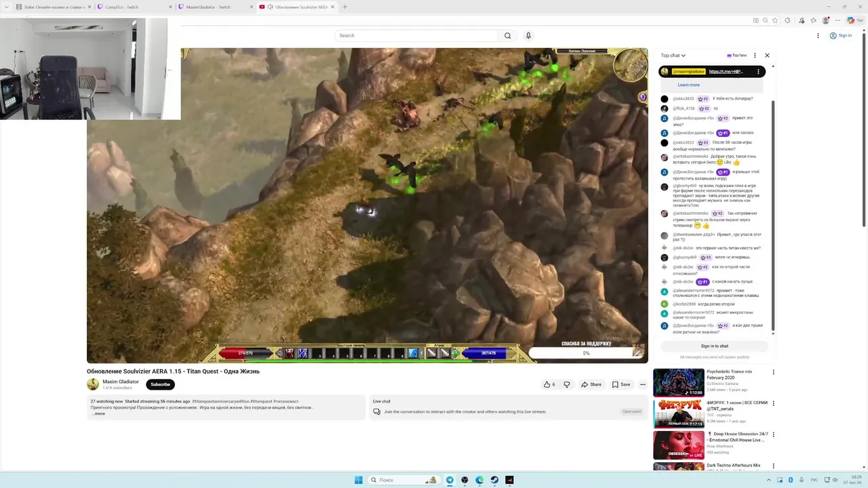Viewport: 868px width, 488px height.
Task: Open options menu for Dark Techno Afterhours Mix
Action: (x=772, y=466)
